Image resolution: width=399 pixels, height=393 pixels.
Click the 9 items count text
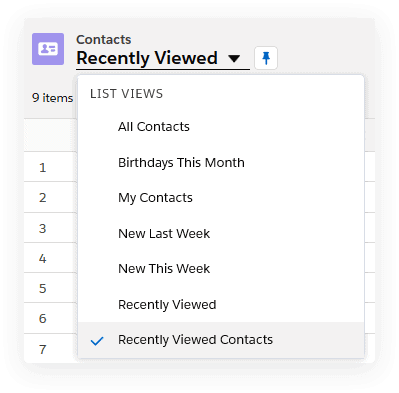point(52,98)
